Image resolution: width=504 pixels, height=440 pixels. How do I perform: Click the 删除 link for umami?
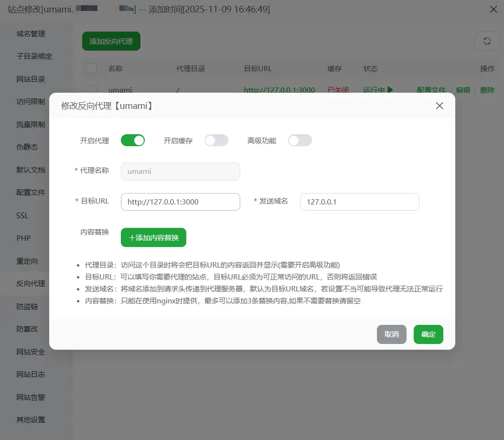pos(487,90)
